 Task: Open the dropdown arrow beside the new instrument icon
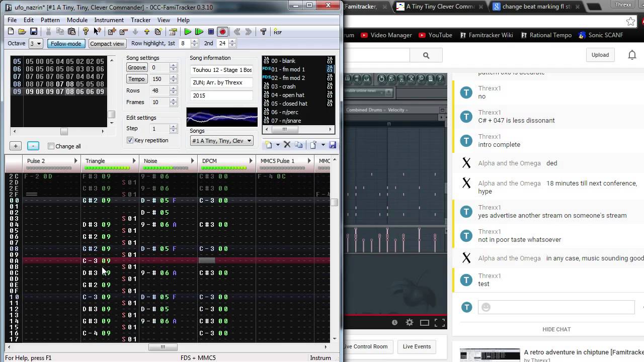tap(277, 145)
